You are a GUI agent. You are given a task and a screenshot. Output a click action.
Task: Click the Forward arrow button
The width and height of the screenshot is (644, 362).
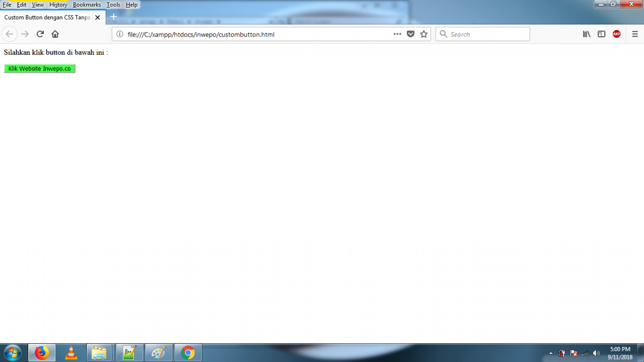coord(25,34)
